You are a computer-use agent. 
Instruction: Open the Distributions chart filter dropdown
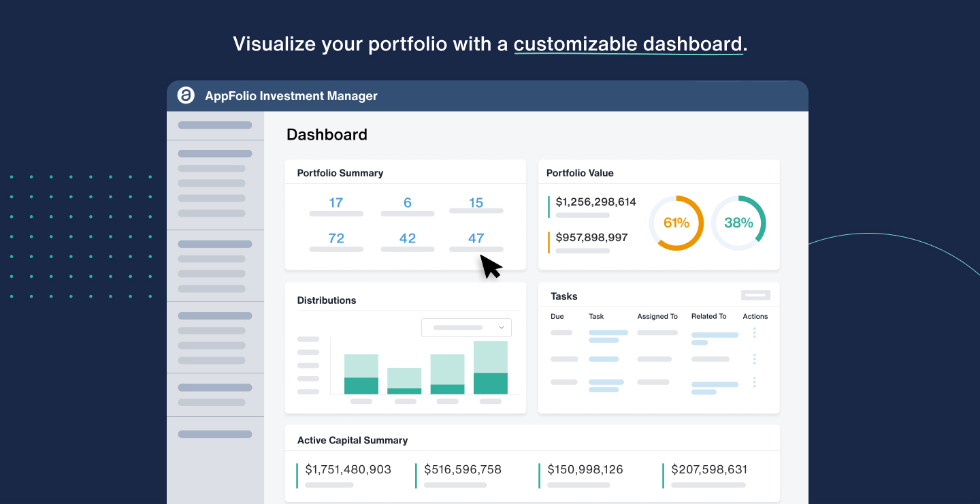(x=466, y=328)
